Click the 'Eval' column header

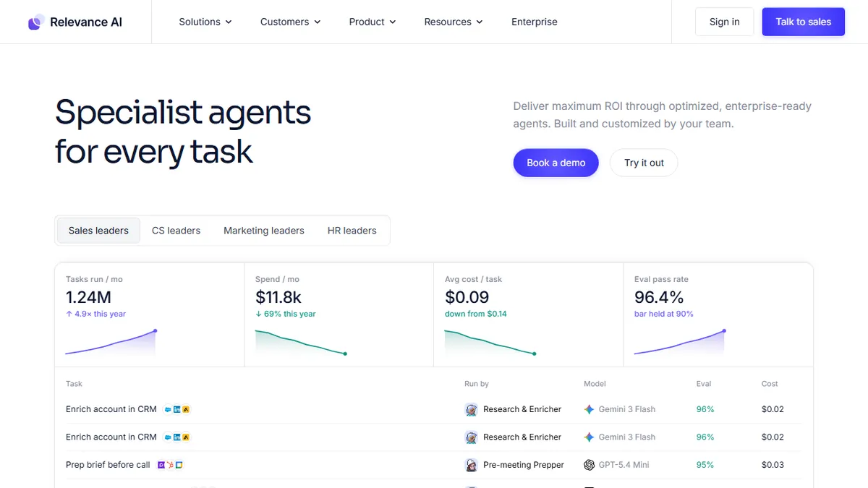point(704,384)
